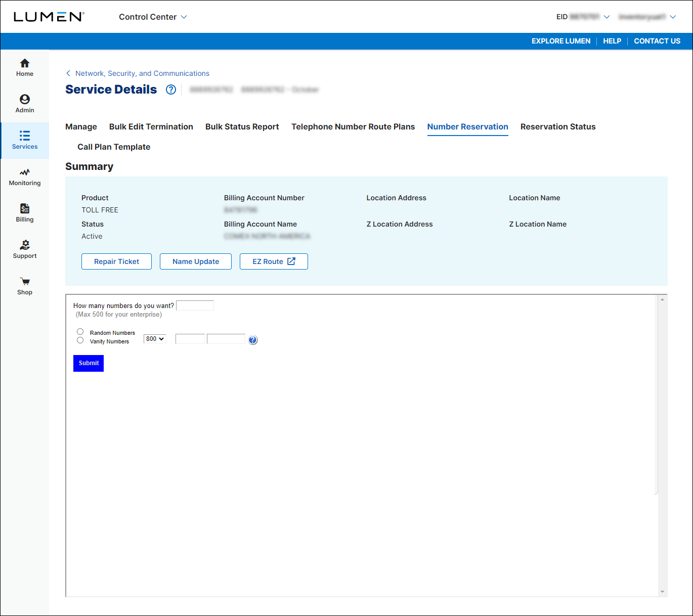This screenshot has width=693, height=616.
Task: Click the Name Update button
Action: [x=196, y=261]
